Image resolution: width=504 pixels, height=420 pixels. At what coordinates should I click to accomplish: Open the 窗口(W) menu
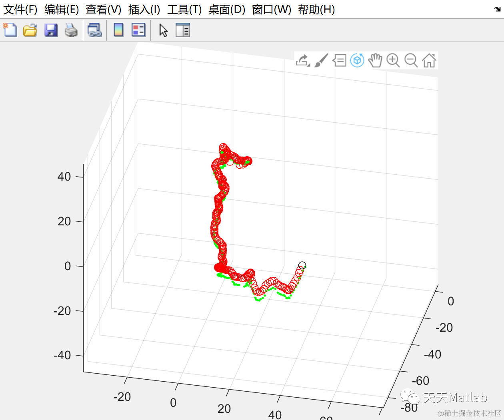272,9
